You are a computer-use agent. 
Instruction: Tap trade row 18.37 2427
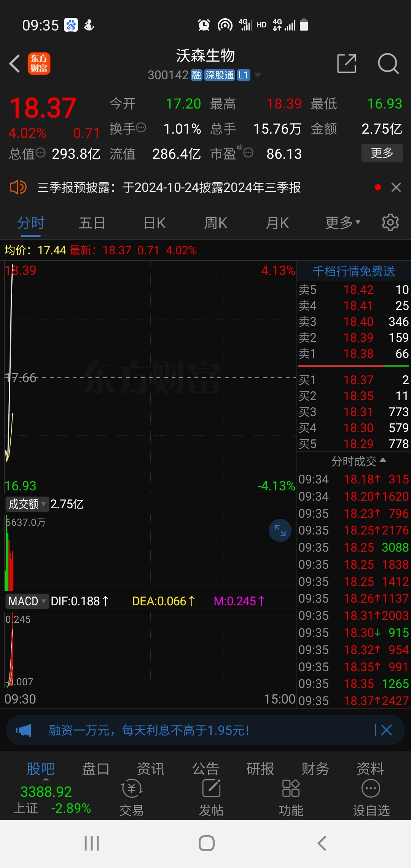(x=354, y=701)
